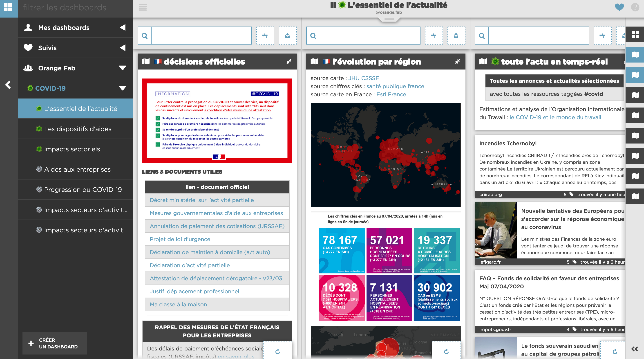Viewport: 644px width, 359px height.
Task: Open Décret ministériel sur l'activité partielle link
Action: (x=201, y=200)
